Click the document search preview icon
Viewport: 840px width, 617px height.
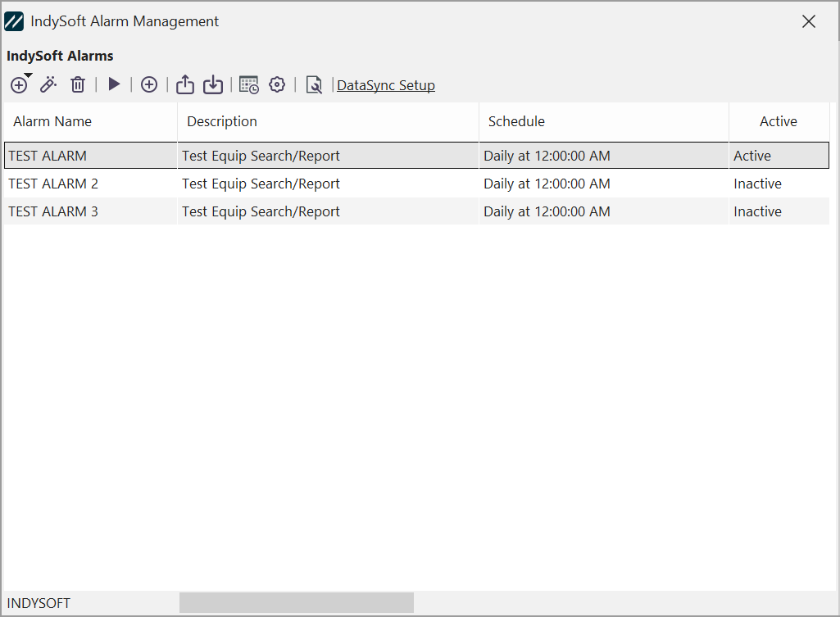tap(314, 84)
